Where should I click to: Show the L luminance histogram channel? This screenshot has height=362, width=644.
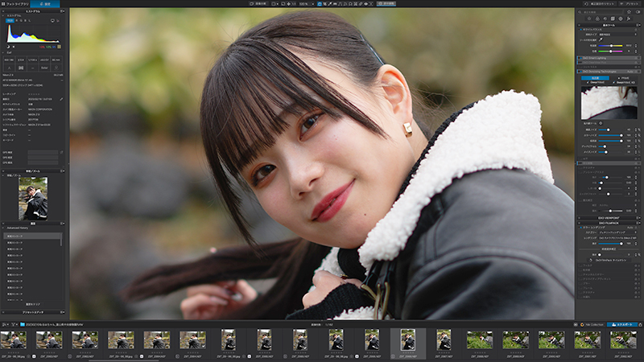[29, 20]
